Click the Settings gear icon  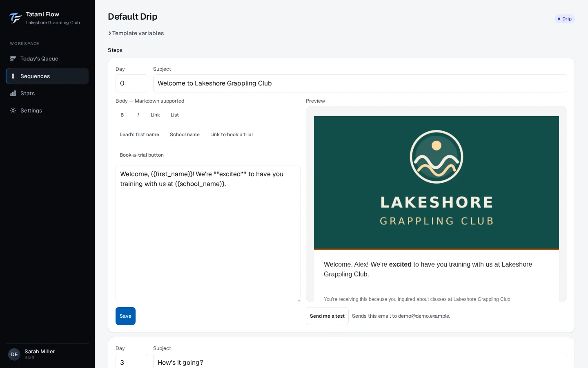coord(13,110)
